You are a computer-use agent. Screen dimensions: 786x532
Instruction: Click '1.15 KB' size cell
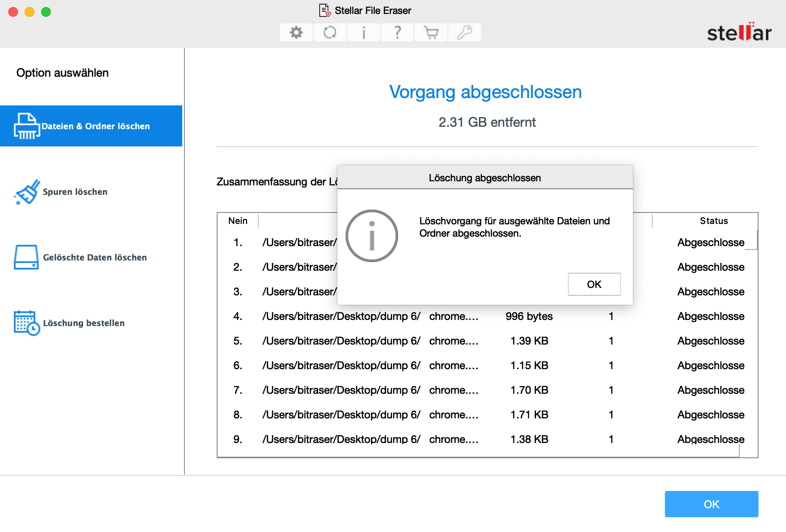coord(529,365)
